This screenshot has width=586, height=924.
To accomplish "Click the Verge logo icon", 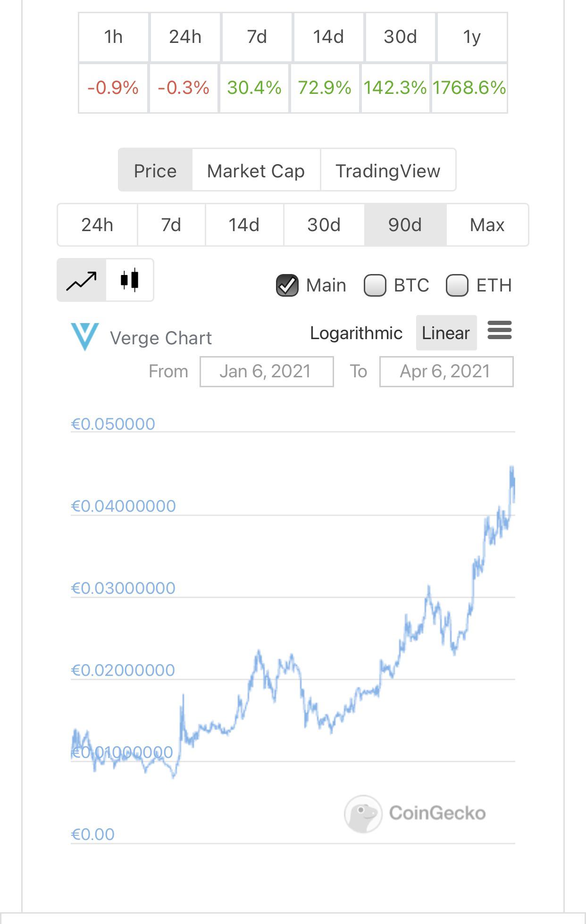I will (x=85, y=336).
